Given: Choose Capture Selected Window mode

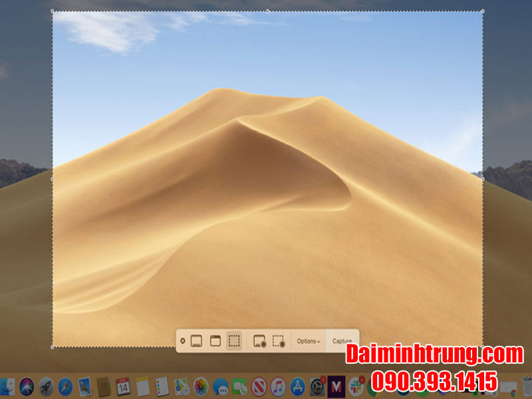Looking at the screenshot, I should [x=215, y=341].
